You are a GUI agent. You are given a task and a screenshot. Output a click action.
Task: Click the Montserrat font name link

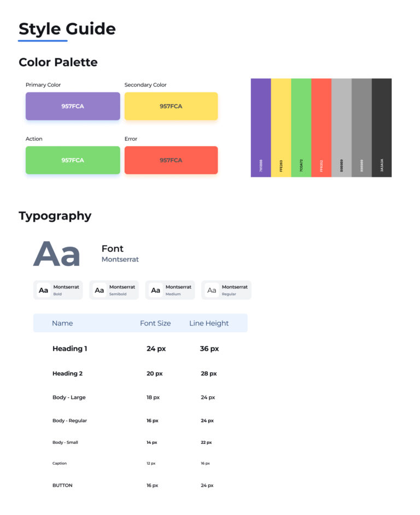click(120, 259)
